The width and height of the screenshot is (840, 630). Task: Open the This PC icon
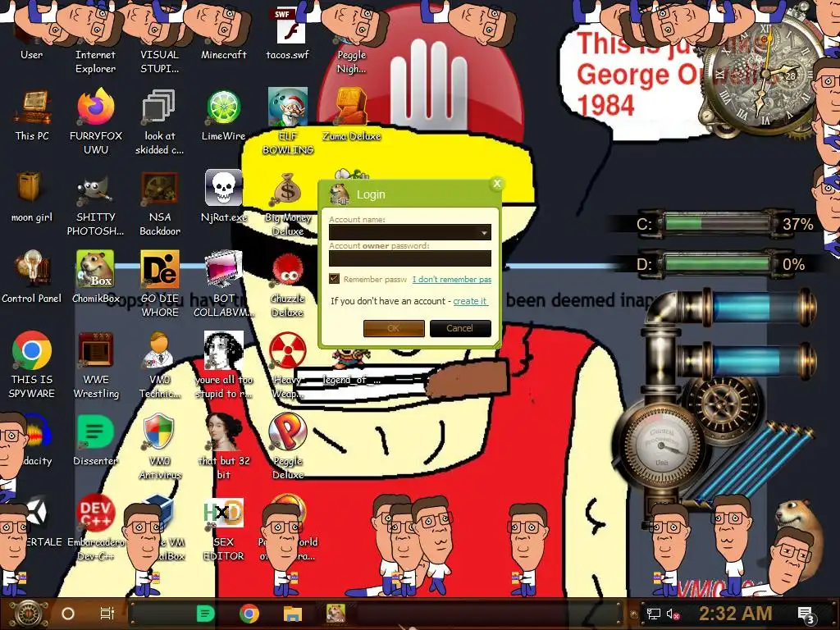click(x=32, y=115)
